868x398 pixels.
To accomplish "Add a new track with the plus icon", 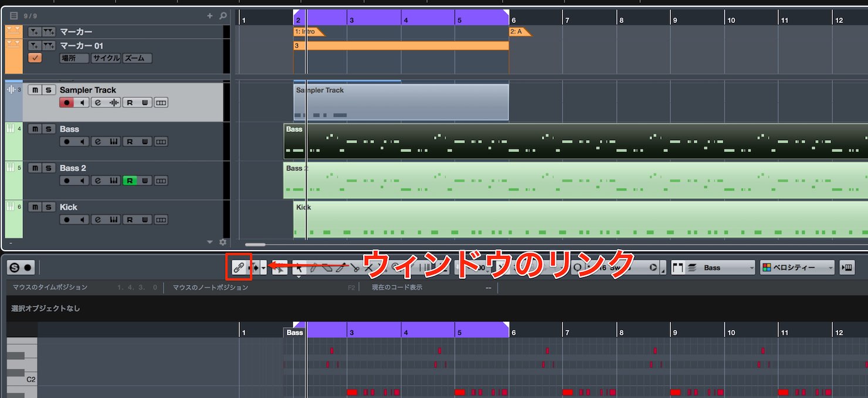I will tap(211, 16).
